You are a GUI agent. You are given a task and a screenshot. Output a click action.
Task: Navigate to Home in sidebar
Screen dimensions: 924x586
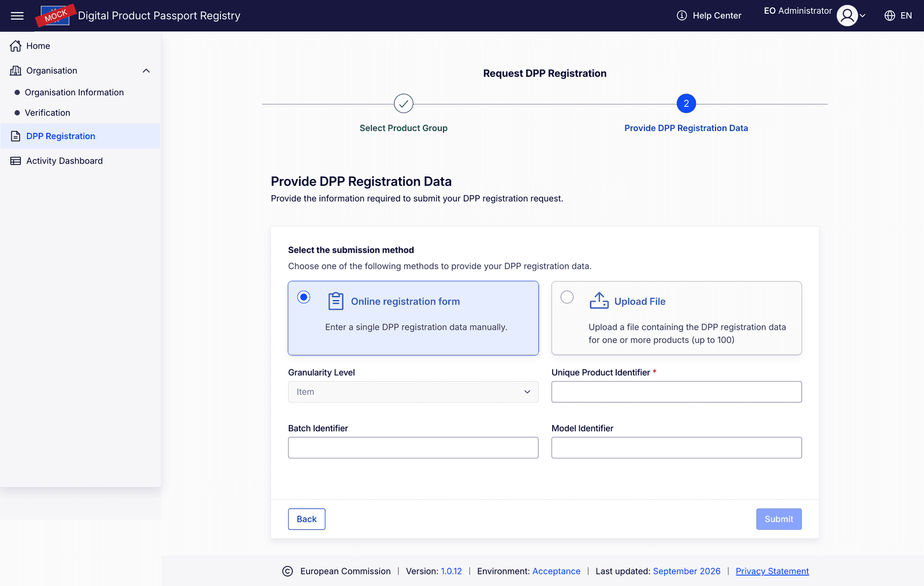(x=38, y=46)
